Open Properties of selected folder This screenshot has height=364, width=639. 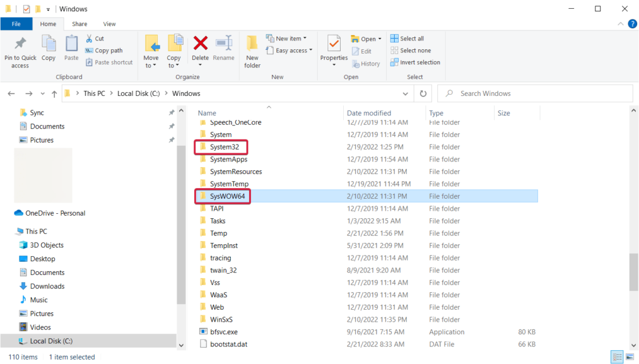(334, 51)
